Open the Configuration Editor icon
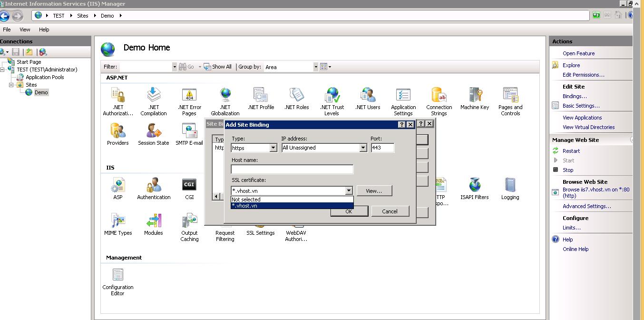The width and height of the screenshot is (644, 320). point(118,282)
